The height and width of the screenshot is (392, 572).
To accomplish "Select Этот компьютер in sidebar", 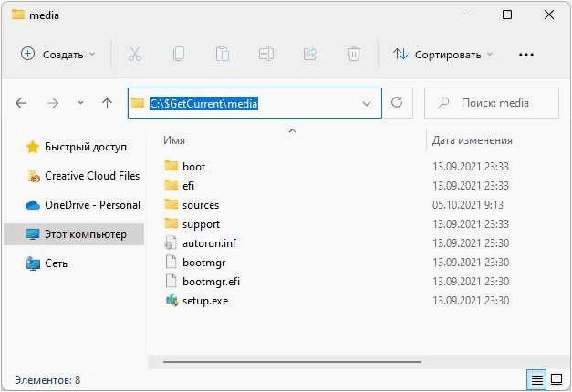I will (x=74, y=234).
